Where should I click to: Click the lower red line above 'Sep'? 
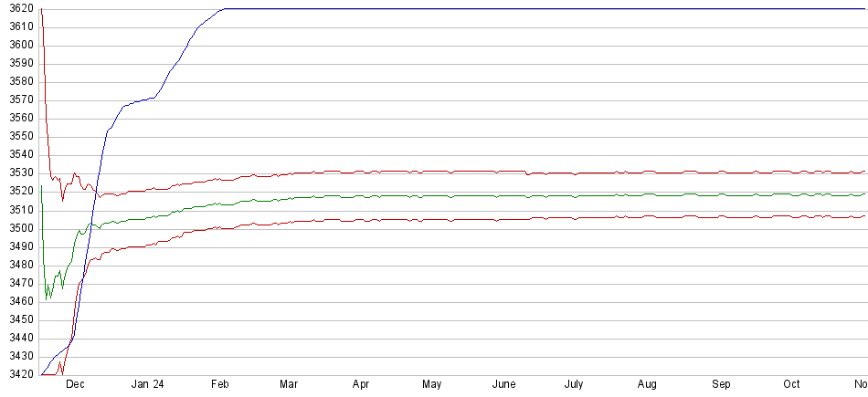[721, 216]
